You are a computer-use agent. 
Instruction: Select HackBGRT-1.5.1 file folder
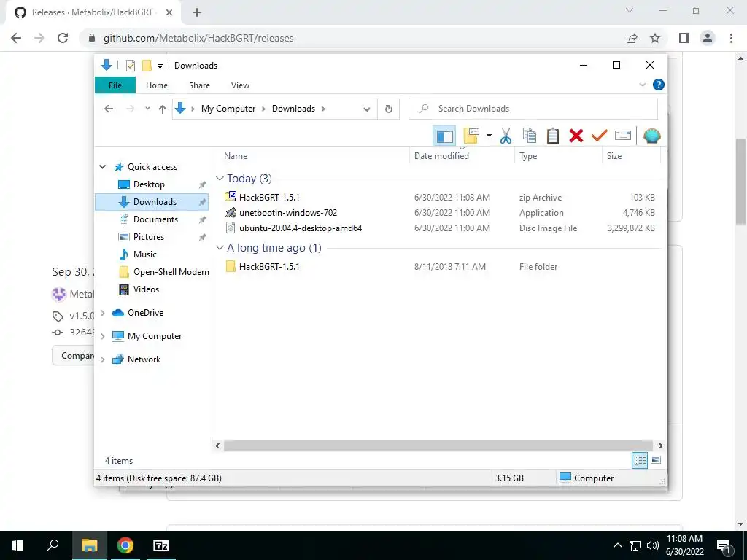tap(269, 267)
